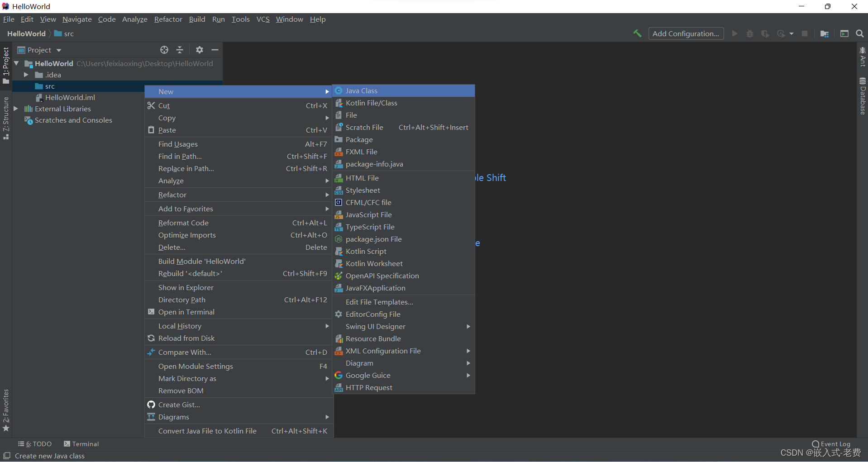Viewport: 868px width, 462px height.
Task: Click the Google Guice icon
Action: pos(339,375)
